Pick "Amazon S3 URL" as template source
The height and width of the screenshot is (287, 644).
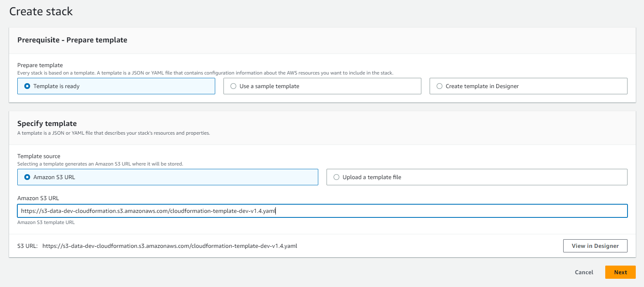pos(28,177)
